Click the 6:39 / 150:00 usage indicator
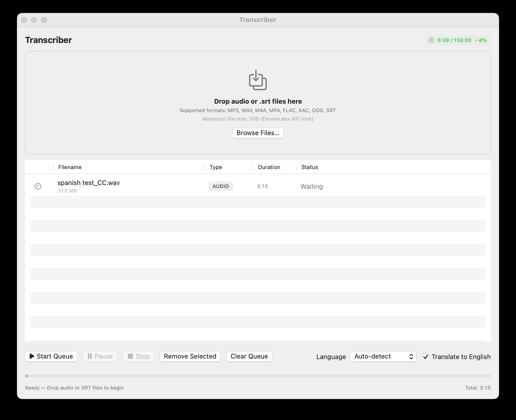The height and width of the screenshot is (420, 516). 454,40
